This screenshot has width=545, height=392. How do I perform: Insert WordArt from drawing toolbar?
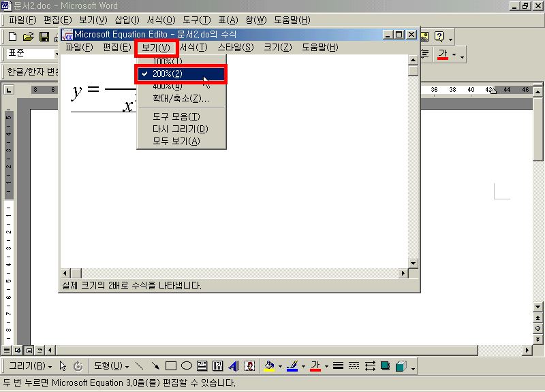click(234, 366)
